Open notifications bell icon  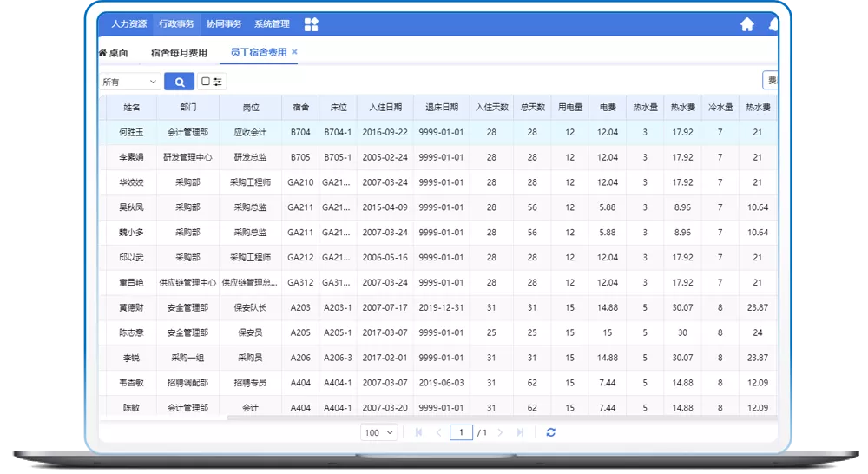click(x=773, y=24)
